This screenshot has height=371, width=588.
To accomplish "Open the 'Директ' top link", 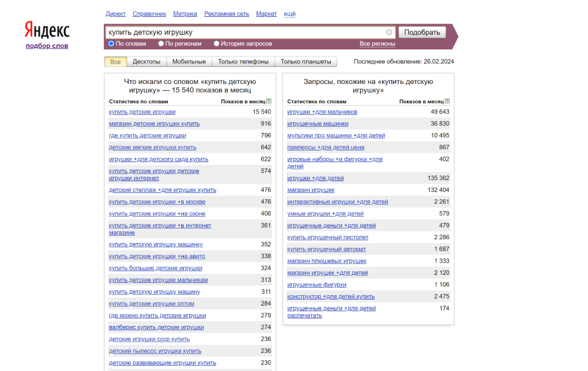I will coord(115,14).
